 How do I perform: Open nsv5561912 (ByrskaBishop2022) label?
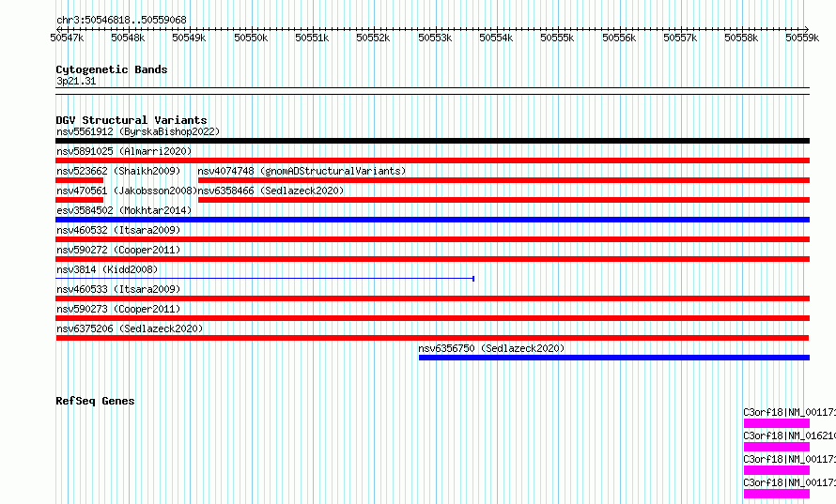tap(138, 131)
